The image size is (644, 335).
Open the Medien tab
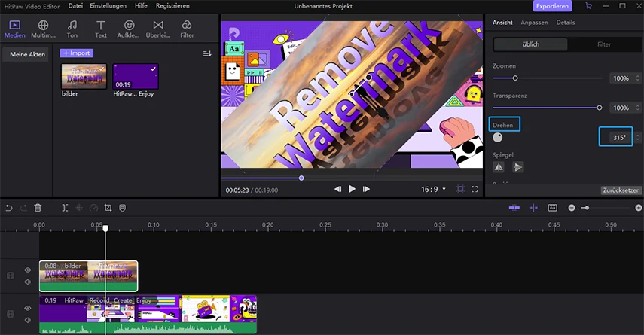pos(15,29)
